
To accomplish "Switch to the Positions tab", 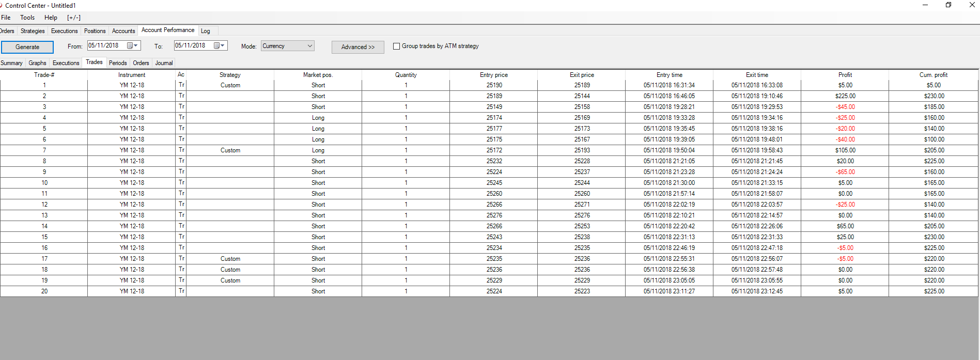I will [95, 31].
